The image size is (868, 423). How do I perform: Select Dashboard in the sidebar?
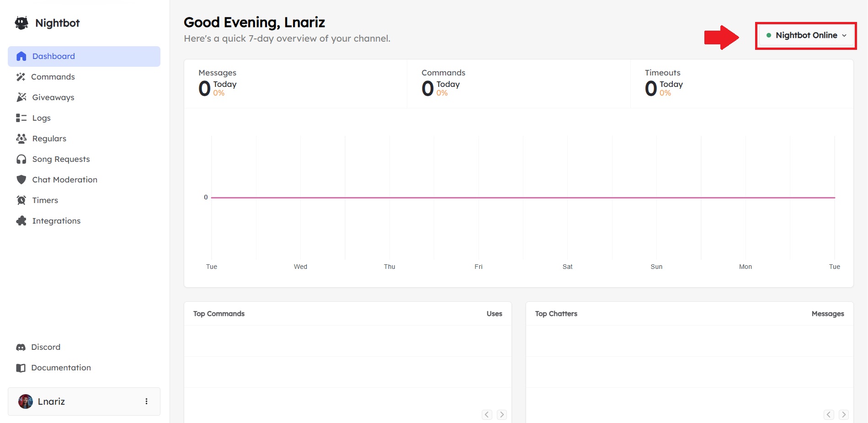[84, 56]
